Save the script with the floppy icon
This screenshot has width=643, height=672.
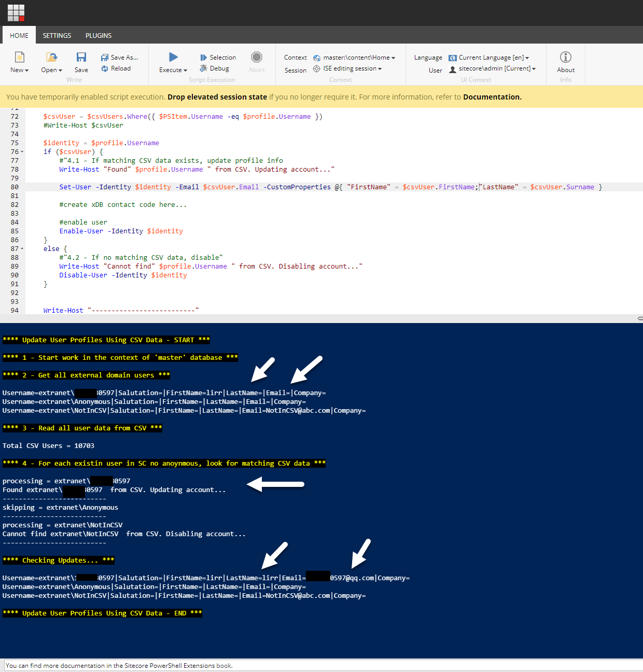pos(81,57)
